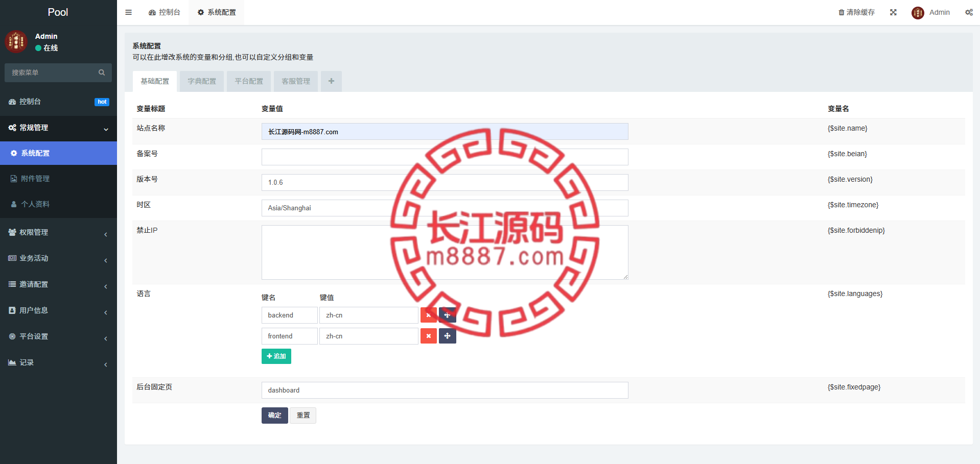The width and height of the screenshot is (980, 464).
Task: Click the 确定 submit button
Action: (x=275, y=416)
